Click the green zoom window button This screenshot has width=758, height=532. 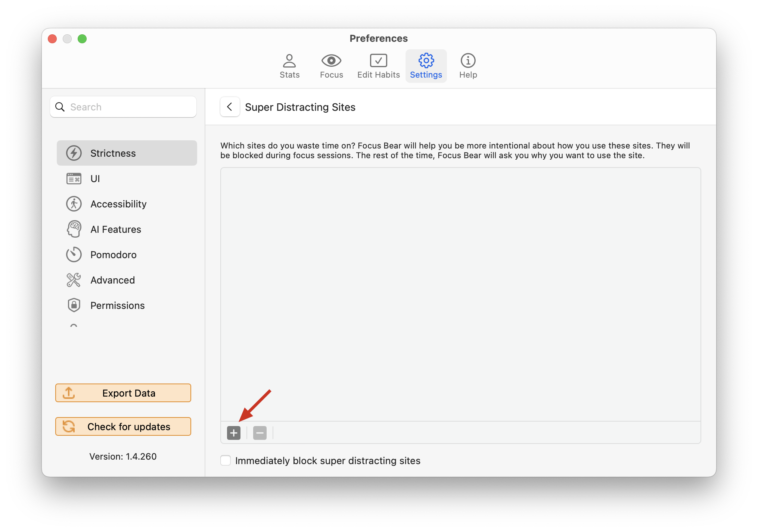pos(82,39)
